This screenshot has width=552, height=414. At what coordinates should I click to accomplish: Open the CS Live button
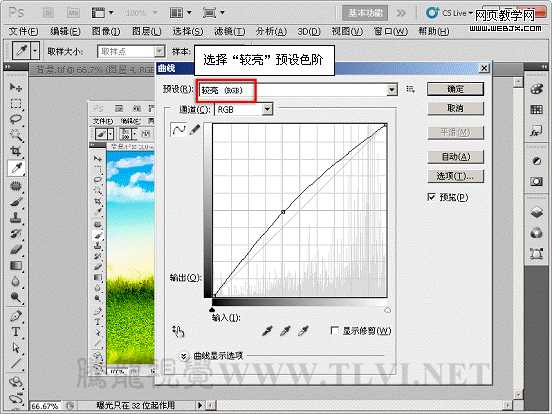click(x=449, y=13)
